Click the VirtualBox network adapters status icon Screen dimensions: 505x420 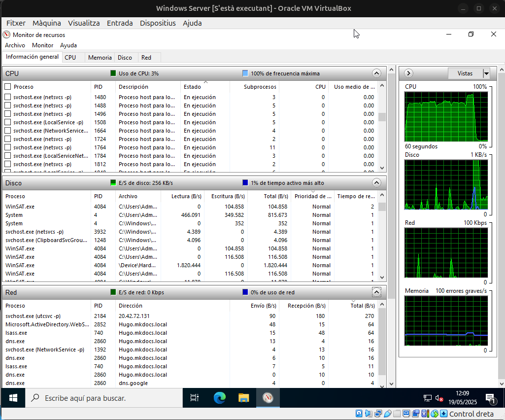coord(378,414)
